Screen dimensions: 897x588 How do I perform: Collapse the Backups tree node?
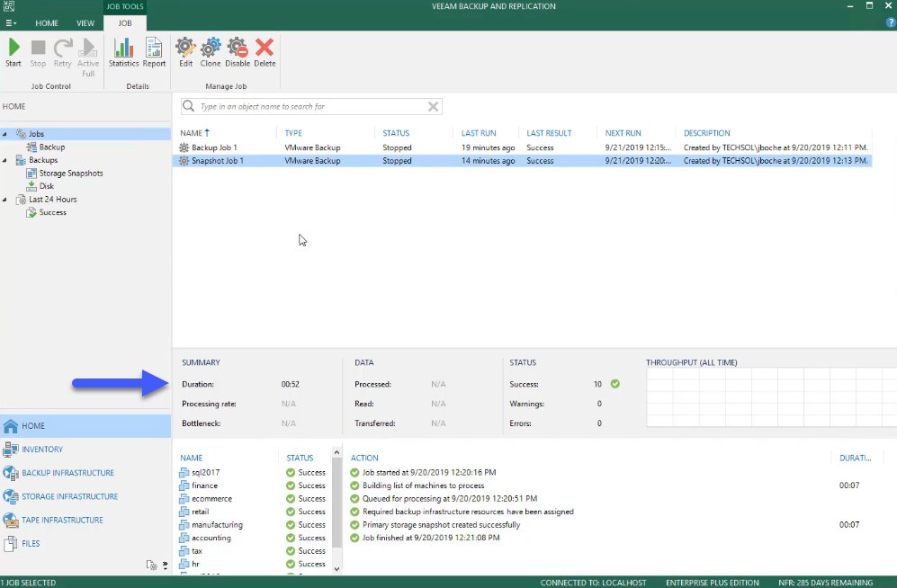point(4,161)
